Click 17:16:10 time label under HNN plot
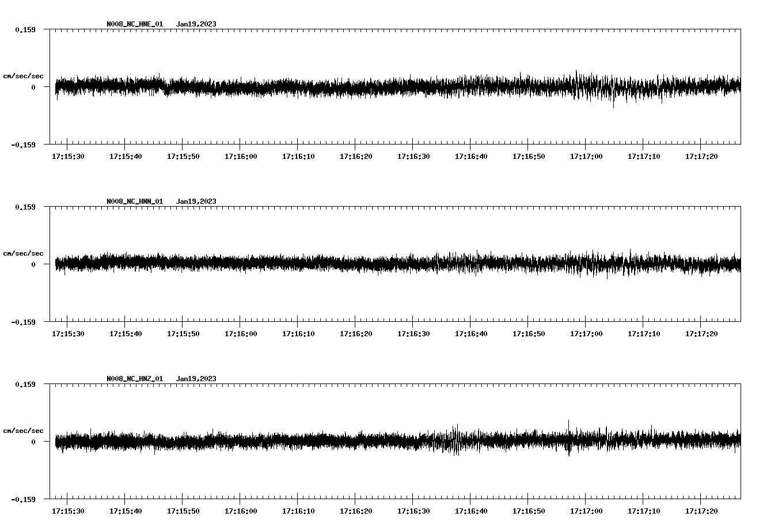 tap(298, 334)
